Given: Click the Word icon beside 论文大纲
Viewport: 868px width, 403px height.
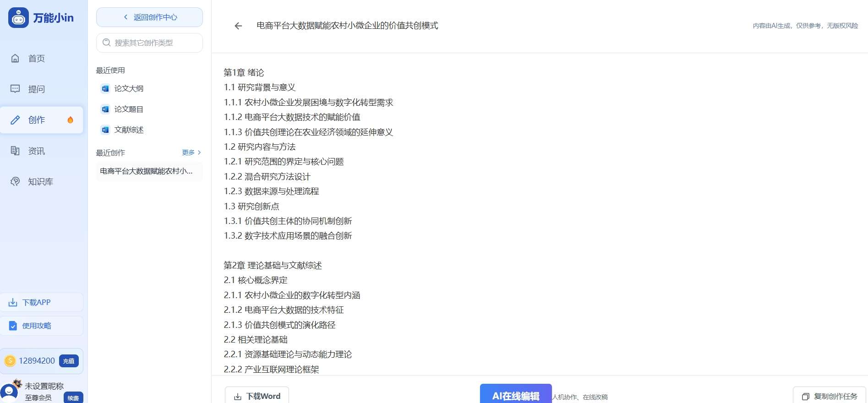Looking at the screenshot, I should point(105,88).
